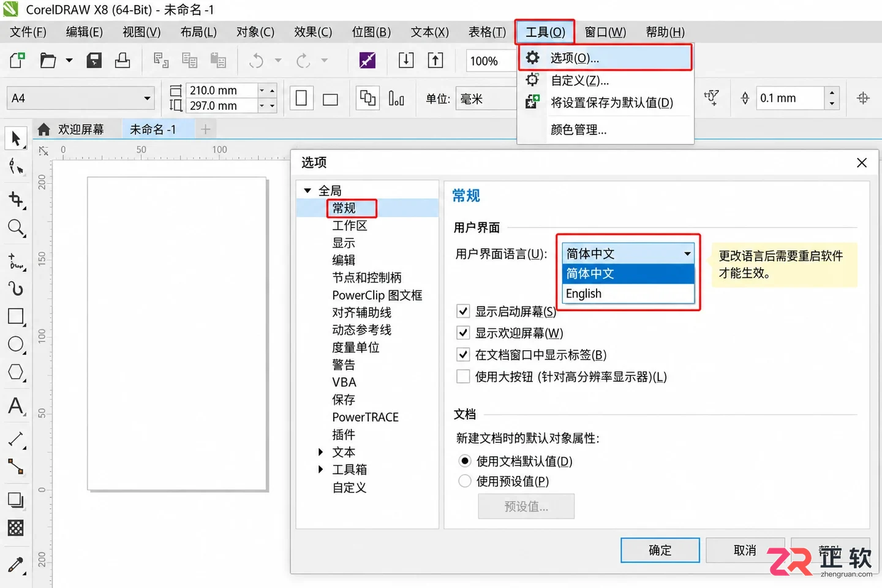Viewport: 882px width, 588px height.
Task: Select the Pick (arrow) tool
Action: click(16, 138)
